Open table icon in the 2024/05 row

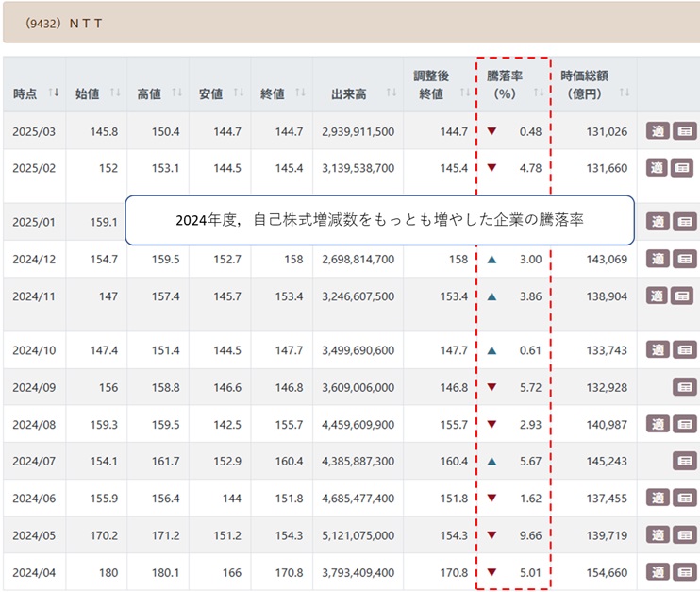pyautogui.click(x=684, y=534)
